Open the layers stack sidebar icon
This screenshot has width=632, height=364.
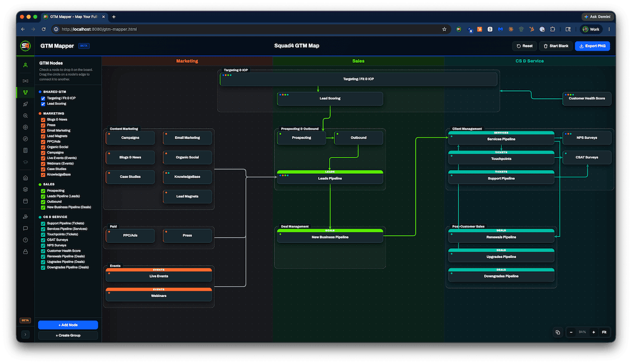click(25, 189)
